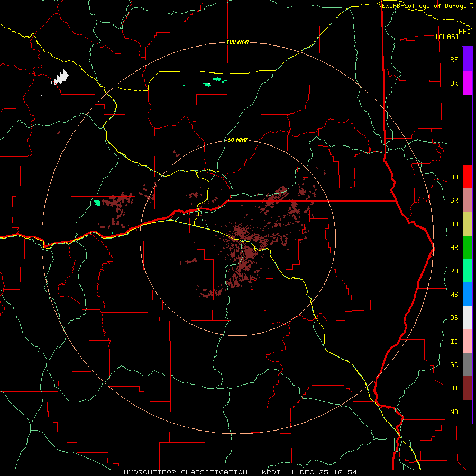
Task: Click the HA legend label
Action: (454, 177)
